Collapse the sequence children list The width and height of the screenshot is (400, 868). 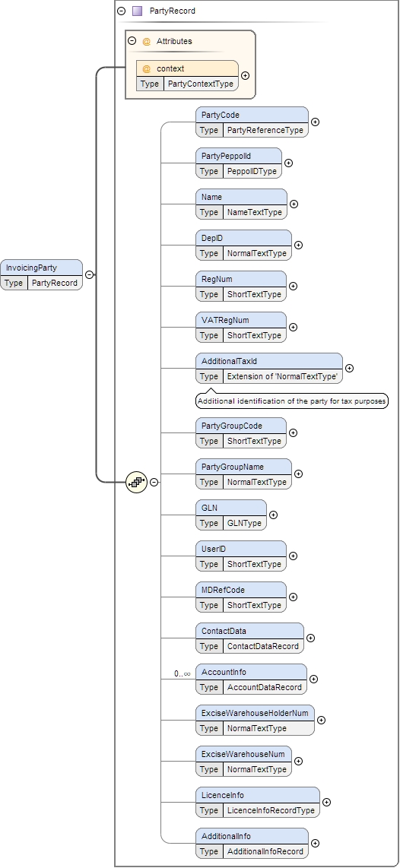click(x=154, y=482)
